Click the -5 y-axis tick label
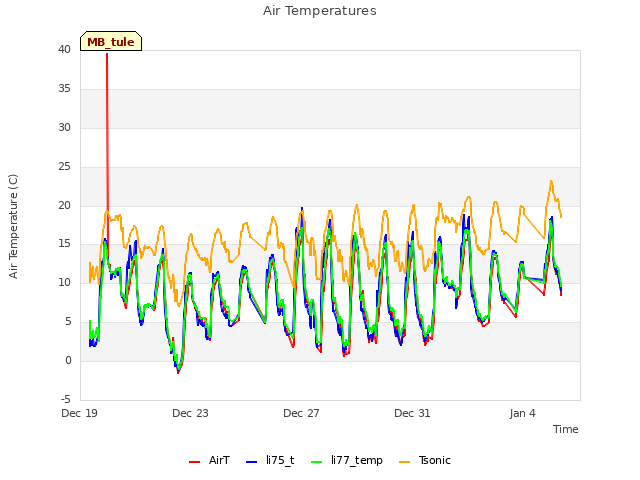The height and width of the screenshot is (480, 640). coord(66,399)
